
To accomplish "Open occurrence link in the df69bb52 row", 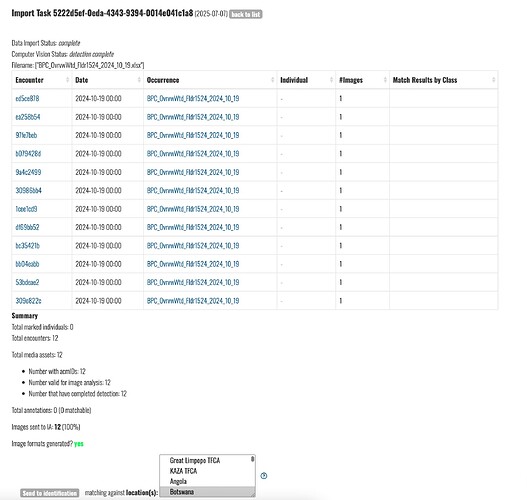I will click(193, 227).
